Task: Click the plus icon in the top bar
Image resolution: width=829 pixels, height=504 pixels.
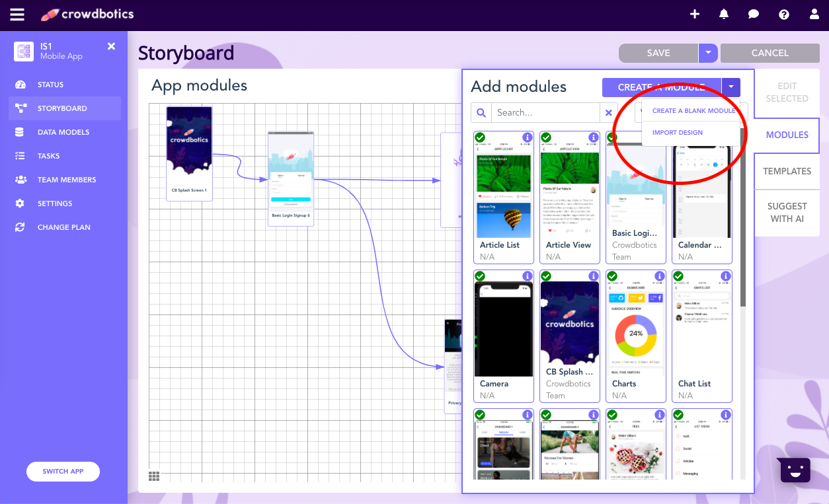Action: [x=695, y=14]
